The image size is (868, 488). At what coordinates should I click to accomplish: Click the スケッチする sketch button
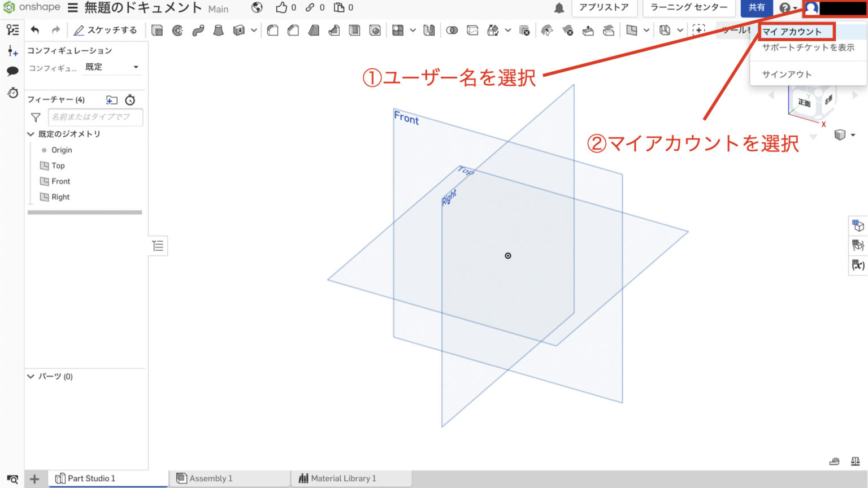point(106,30)
